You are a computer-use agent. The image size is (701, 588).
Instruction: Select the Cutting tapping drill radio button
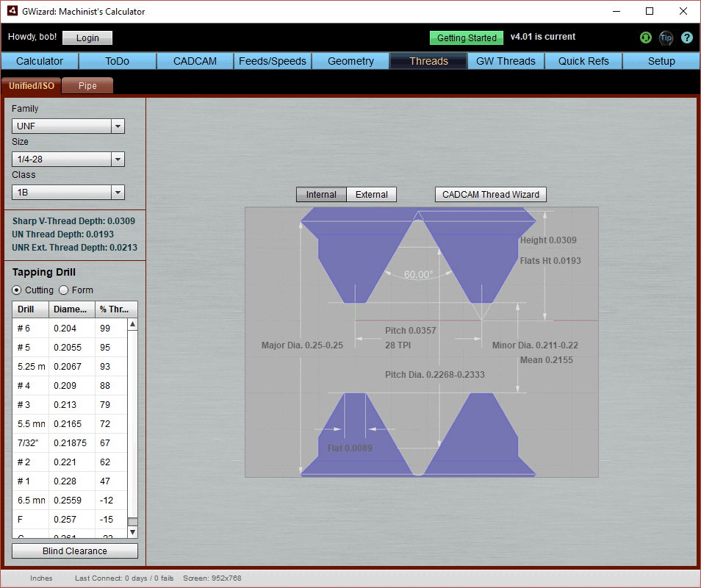[16, 290]
